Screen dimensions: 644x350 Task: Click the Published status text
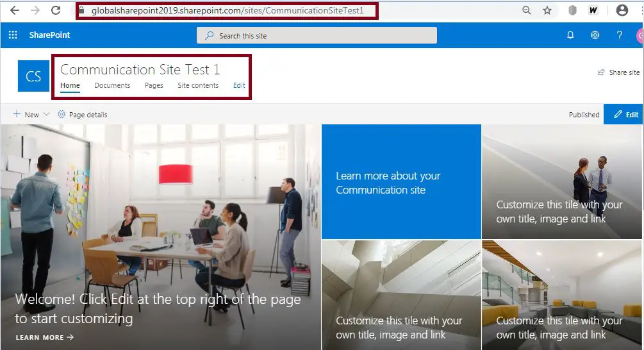tap(584, 115)
